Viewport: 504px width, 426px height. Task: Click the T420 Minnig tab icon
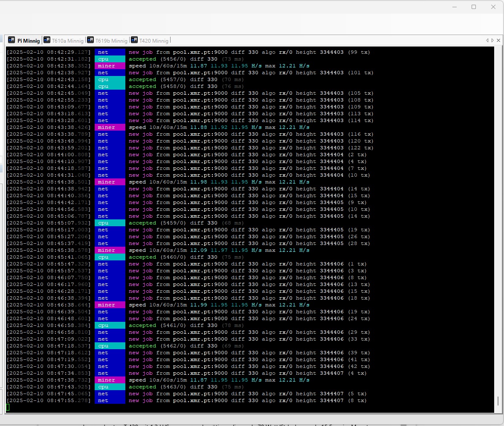click(x=134, y=40)
